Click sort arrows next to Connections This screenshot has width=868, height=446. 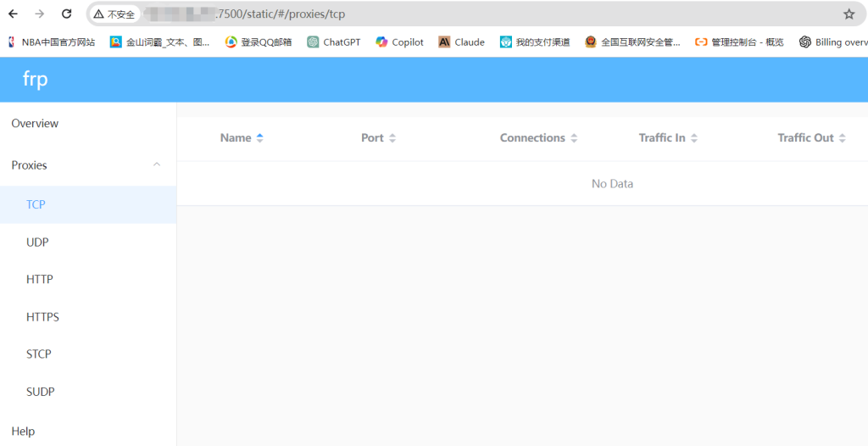(574, 138)
